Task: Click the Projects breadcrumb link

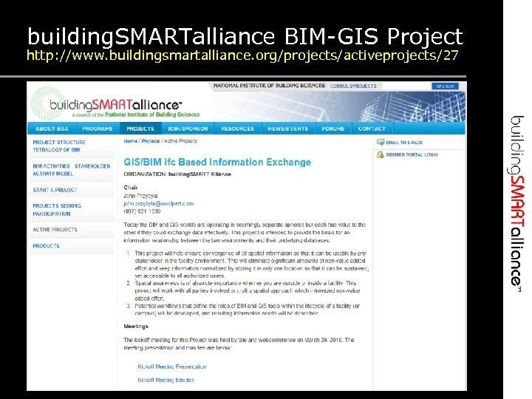Action: point(151,141)
